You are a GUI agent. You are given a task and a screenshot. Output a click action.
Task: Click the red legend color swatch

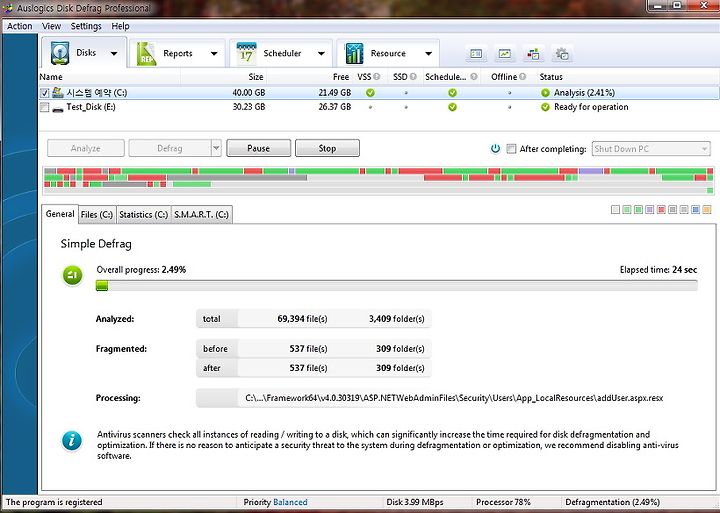[661, 209]
